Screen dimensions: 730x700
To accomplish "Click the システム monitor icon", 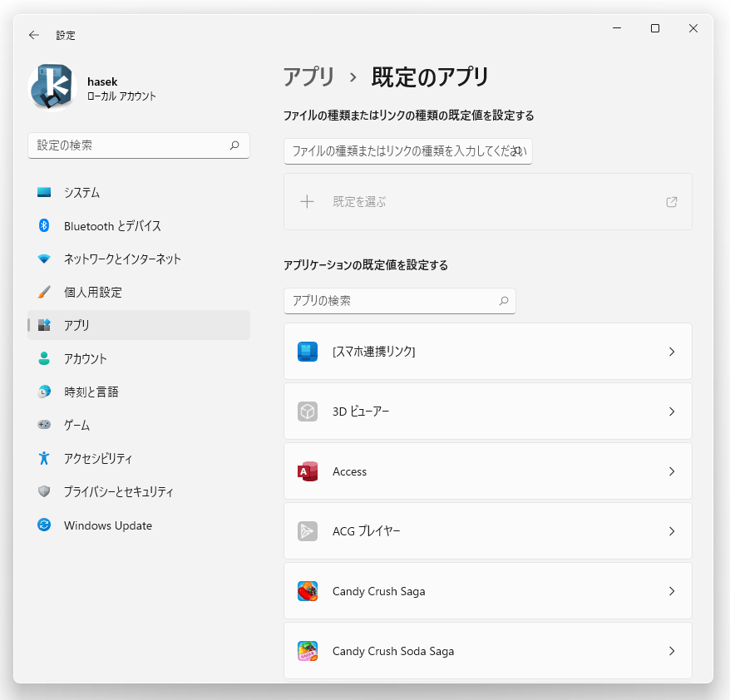I will click(x=44, y=192).
